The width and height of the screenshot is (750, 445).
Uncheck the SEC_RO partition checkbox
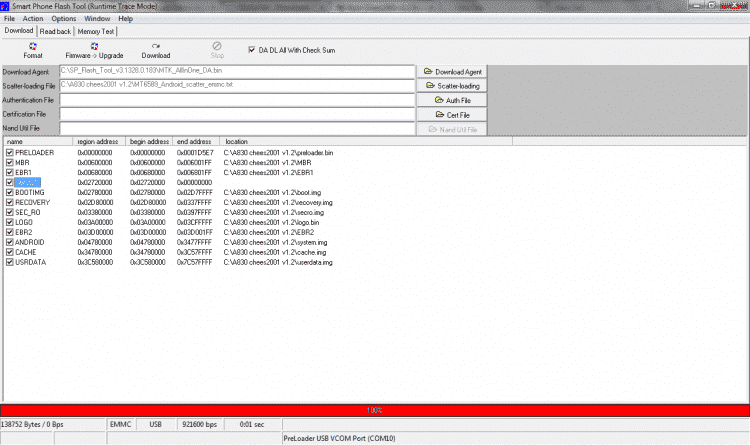click(10, 212)
